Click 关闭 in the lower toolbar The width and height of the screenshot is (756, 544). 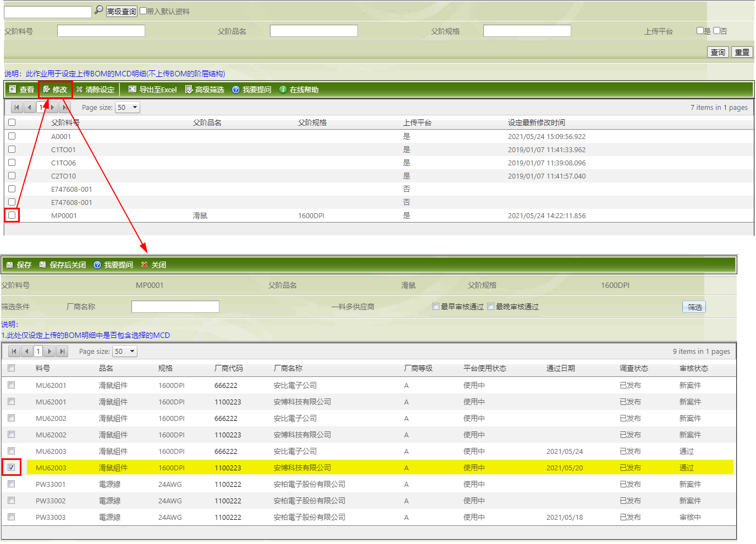[x=154, y=265]
